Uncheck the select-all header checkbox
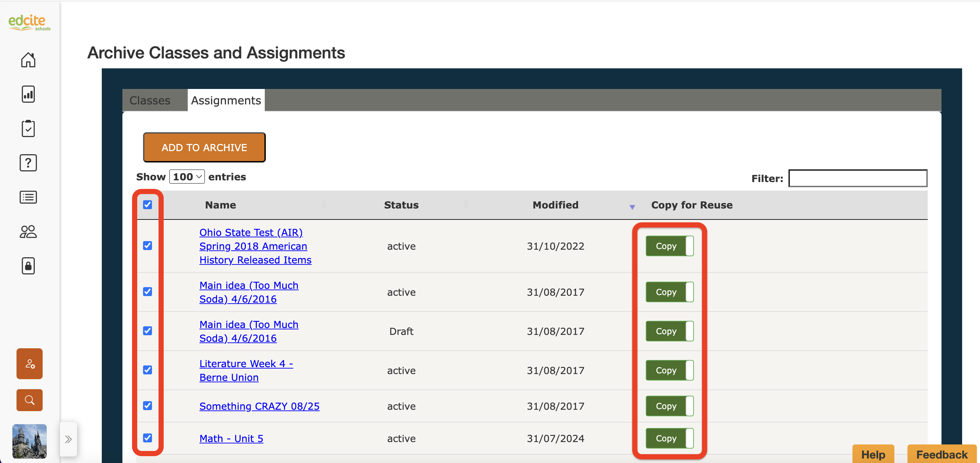This screenshot has width=980, height=463. [148, 205]
